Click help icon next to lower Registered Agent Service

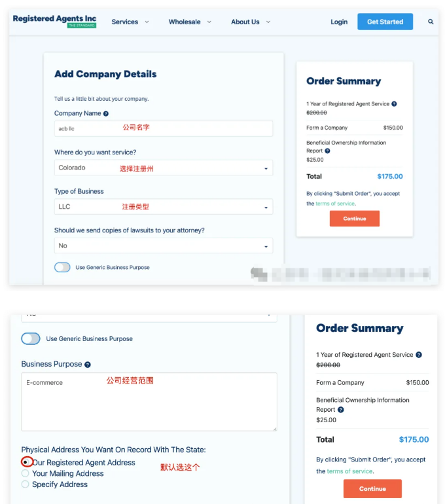click(419, 355)
